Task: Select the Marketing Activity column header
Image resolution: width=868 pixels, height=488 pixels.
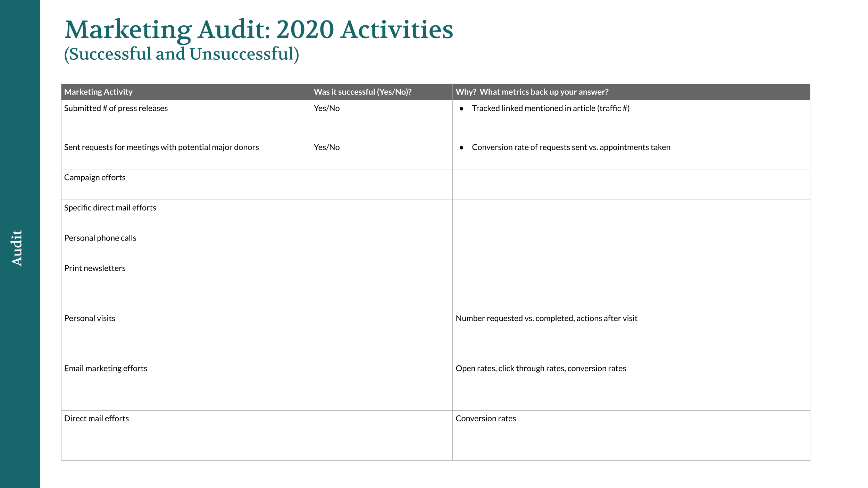Action: tap(98, 92)
